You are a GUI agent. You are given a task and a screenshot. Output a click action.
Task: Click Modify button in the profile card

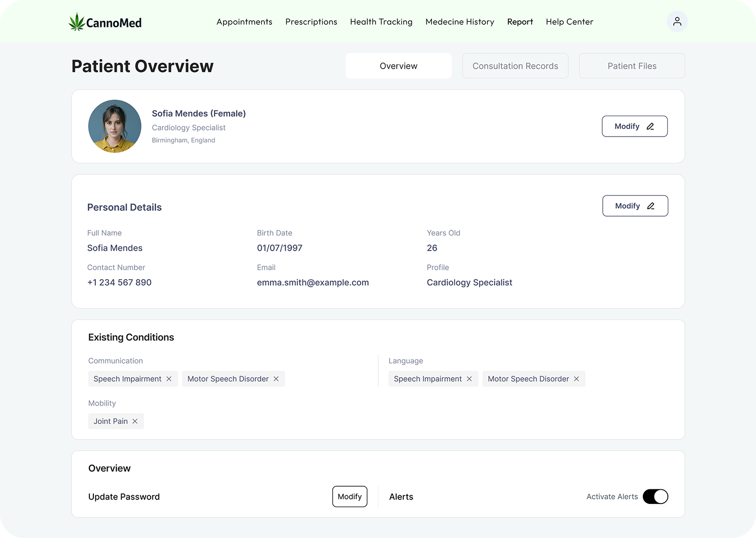[634, 126]
